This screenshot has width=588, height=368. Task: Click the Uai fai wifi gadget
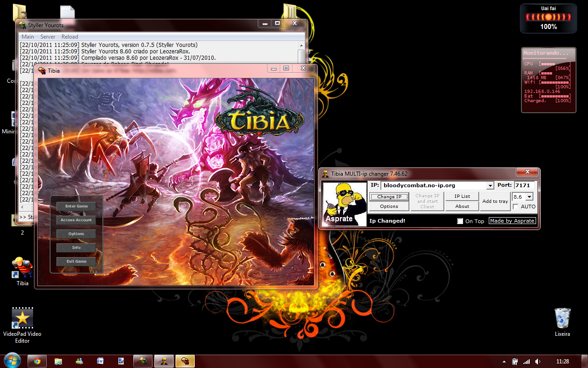[x=548, y=18]
